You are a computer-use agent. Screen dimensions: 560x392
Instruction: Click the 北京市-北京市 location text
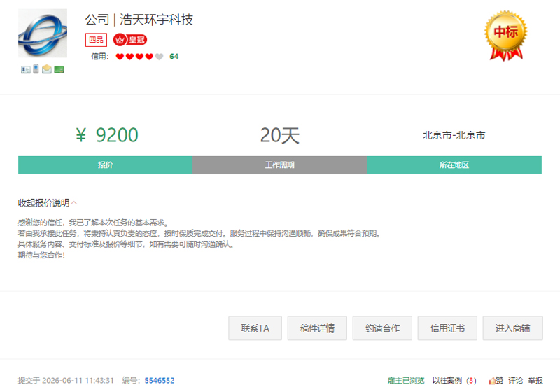click(x=454, y=135)
